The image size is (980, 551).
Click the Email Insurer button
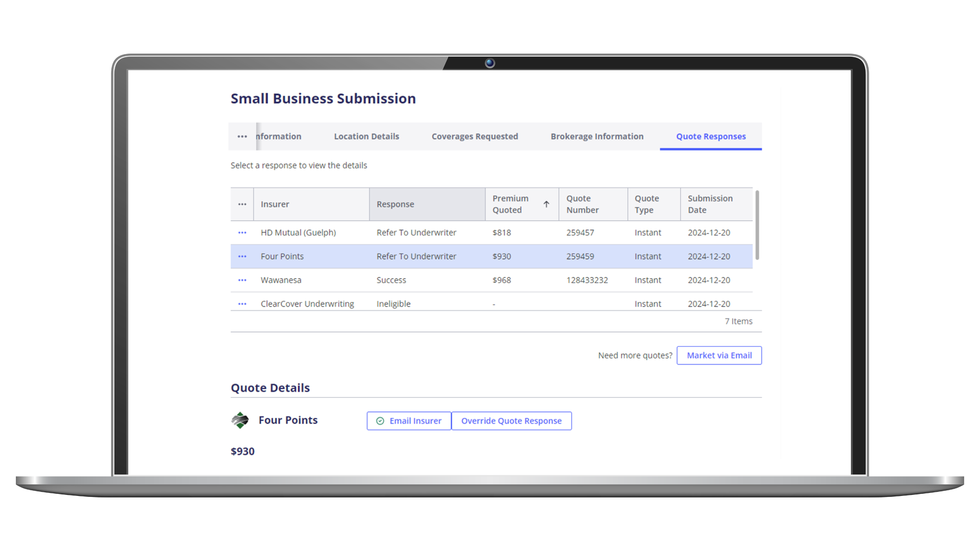[x=409, y=421]
